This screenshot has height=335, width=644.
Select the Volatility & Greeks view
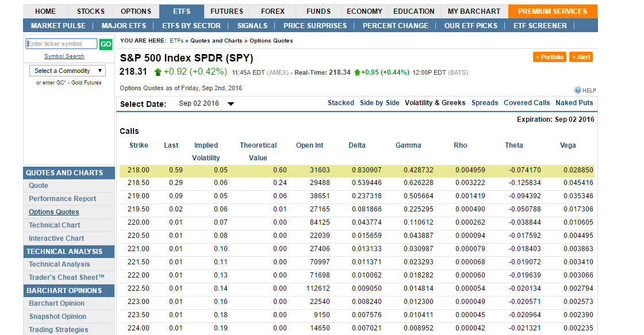(435, 103)
